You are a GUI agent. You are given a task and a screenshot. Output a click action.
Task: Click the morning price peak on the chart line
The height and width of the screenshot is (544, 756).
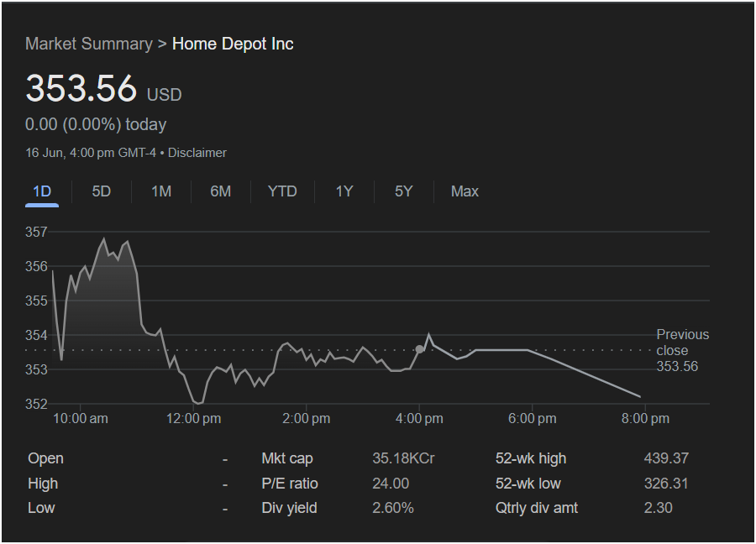103,238
